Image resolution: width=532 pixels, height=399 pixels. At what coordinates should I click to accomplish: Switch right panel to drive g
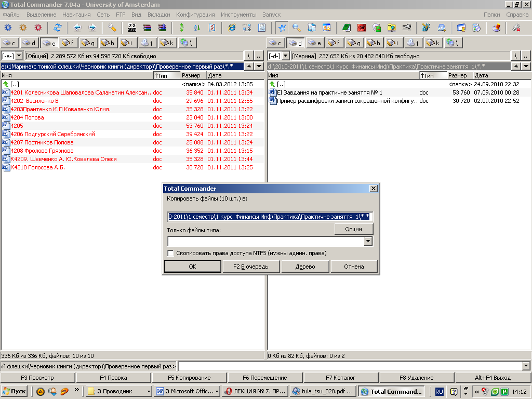coord(354,43)
